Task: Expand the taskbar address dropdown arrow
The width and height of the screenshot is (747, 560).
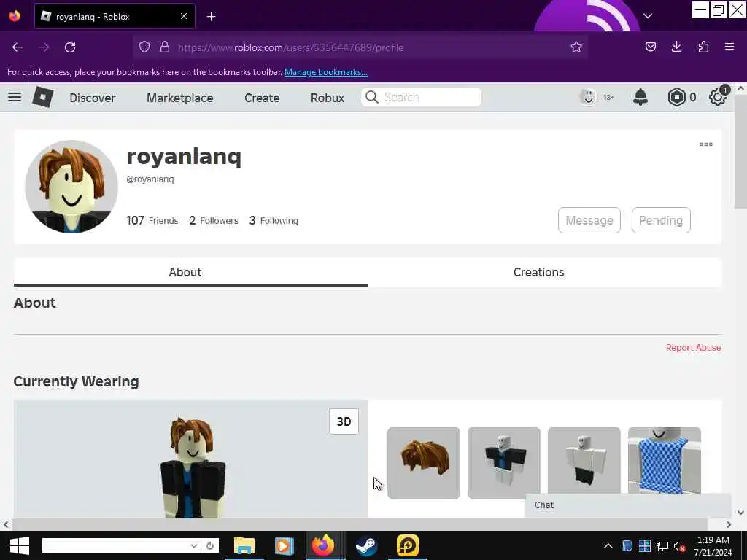Action: (194, 545)
